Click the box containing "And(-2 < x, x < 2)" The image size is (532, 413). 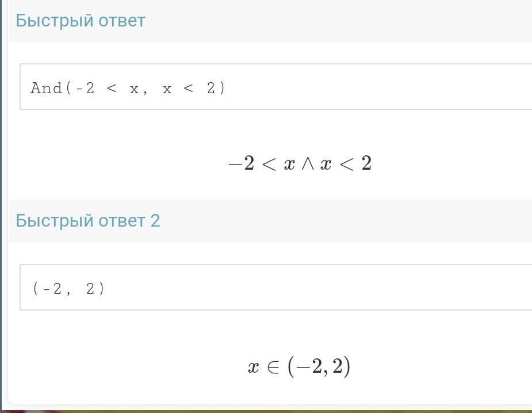276,87
